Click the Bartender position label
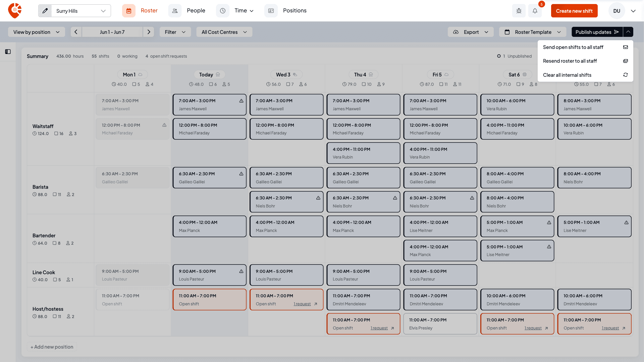The image size is (644, 362). (x=44, y=236)
